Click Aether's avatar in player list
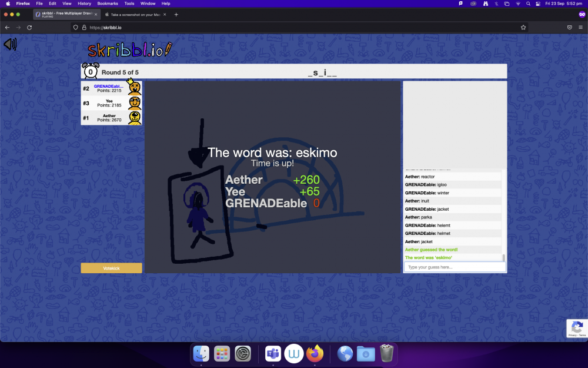 (x=135, y=118)
